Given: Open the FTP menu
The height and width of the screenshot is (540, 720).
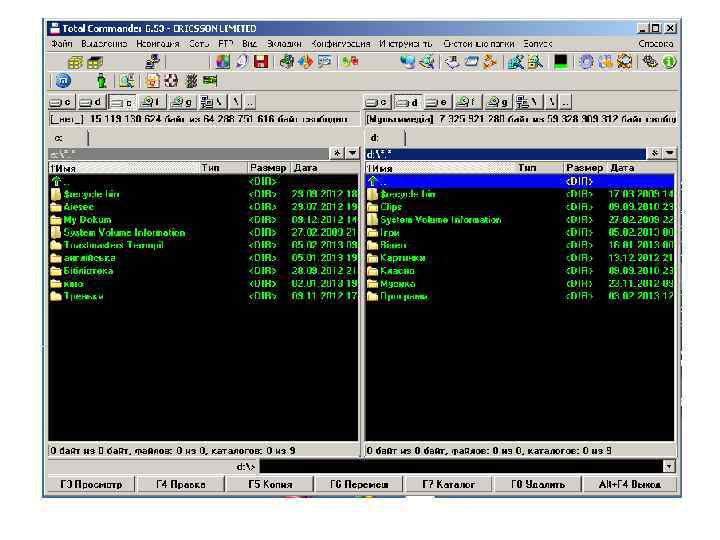Looking at the screenshot, I should click(x=226, y=44).
